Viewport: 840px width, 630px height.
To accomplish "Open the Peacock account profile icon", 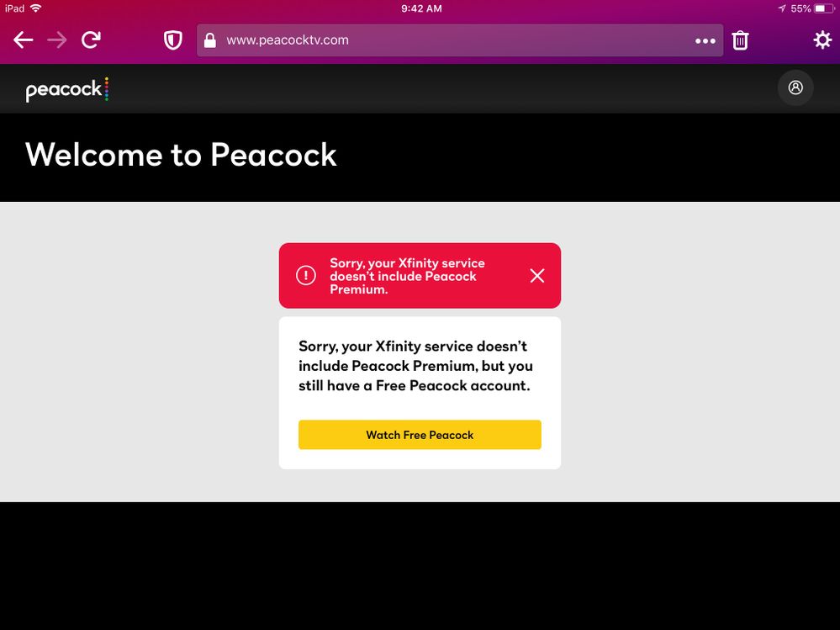I will [x=795, y=87].
